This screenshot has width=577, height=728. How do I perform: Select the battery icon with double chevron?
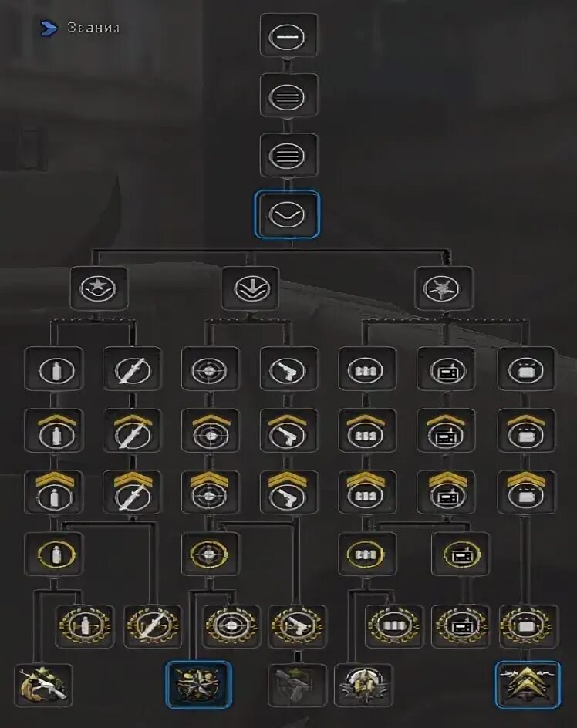(526, 492)
